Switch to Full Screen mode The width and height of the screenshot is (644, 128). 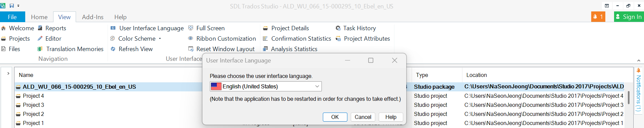[x=206, y=28]
